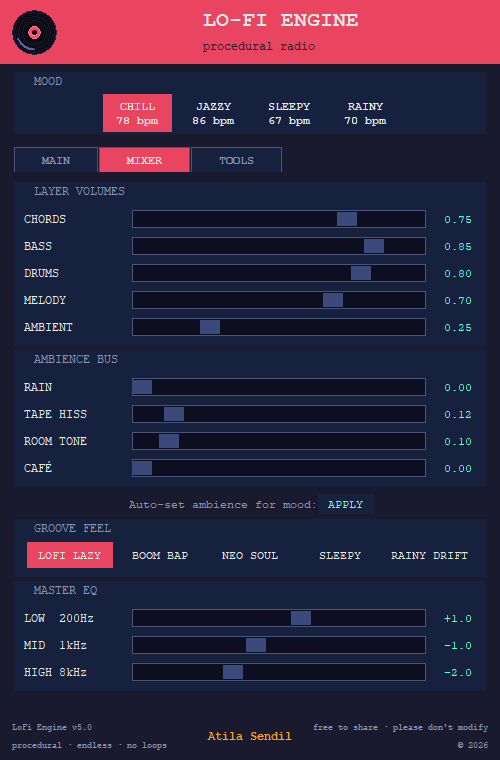Choose the SLEEPY groove feel
This screenshot has height=760, width=500.
coord(340,555)
